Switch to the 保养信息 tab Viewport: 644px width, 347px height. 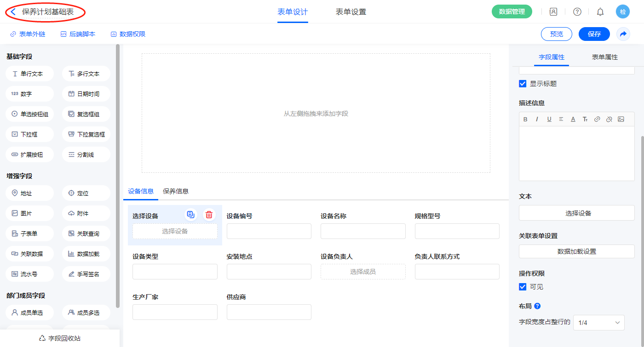[176, 191]
